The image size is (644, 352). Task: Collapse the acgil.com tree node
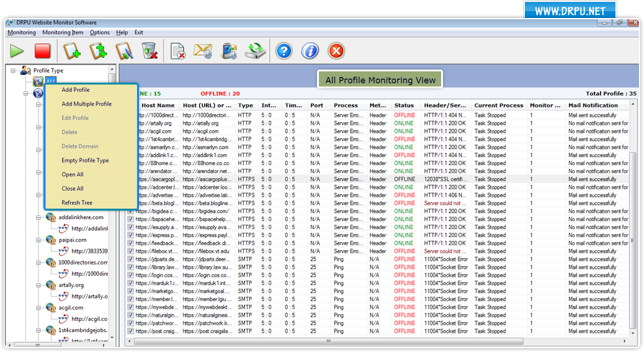[38, 308]
